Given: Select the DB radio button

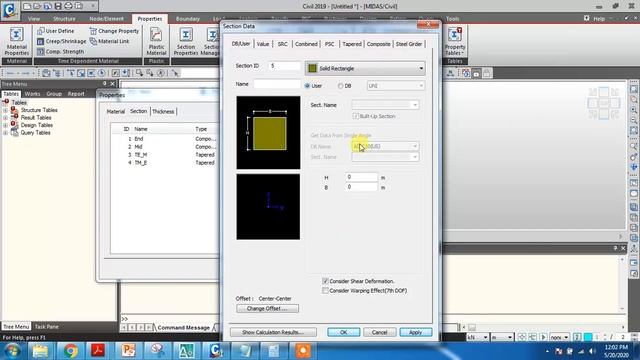Looking at the screenshot, I should point(340,86).
